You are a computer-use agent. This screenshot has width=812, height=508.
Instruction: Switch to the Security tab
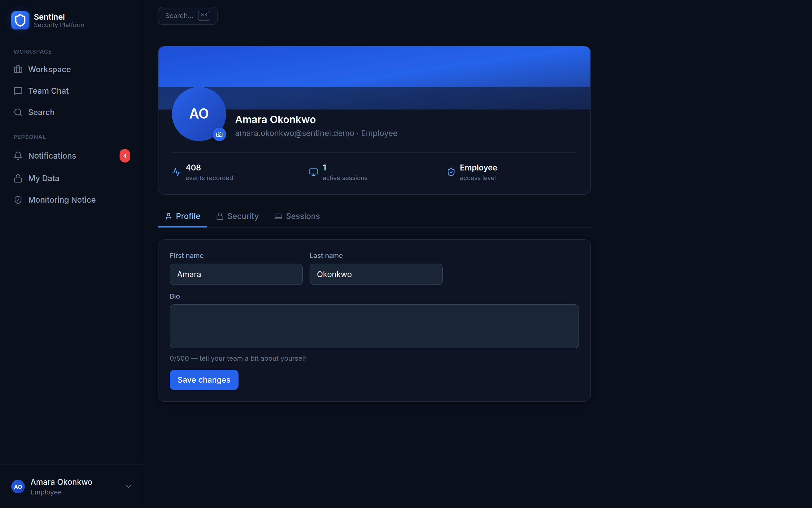pos(238,216)
